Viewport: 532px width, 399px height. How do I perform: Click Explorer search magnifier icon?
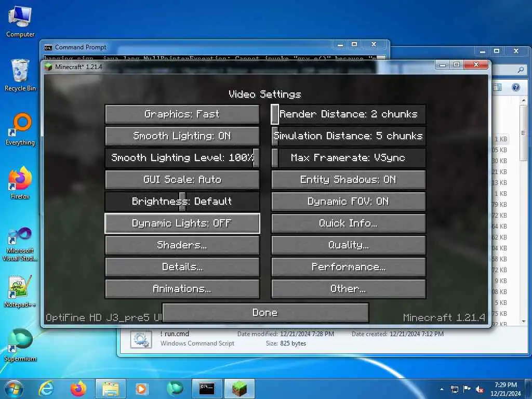pyautogui.click(x=521, y=70)
